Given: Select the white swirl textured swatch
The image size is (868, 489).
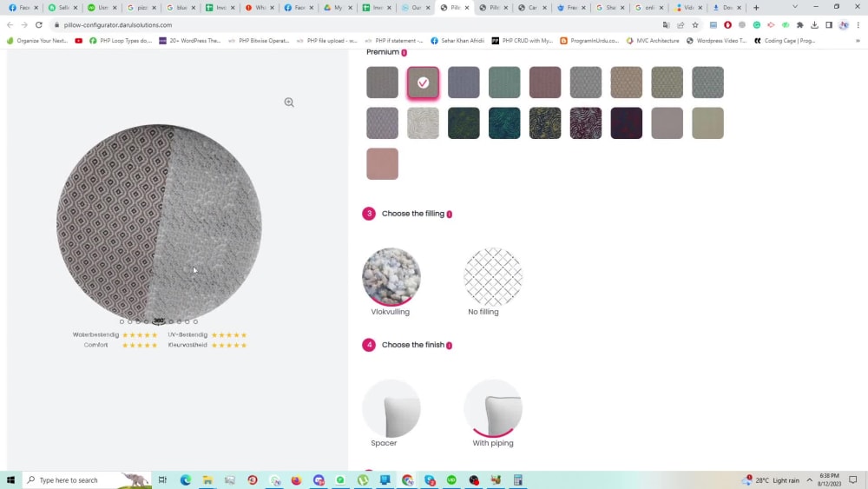Looking at the screenshot, I should [x=423, y=123].
